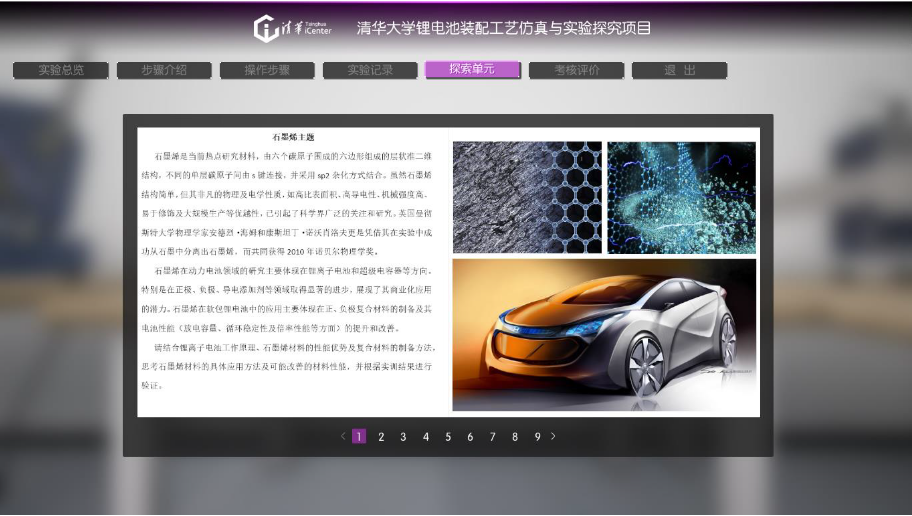Select the 实验记录 tab
Viewport: 912px width, 516px height.
(370, 70)
